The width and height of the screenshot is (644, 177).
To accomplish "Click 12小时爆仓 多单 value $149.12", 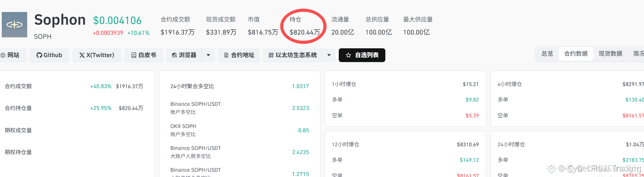I will coord(469,160).
